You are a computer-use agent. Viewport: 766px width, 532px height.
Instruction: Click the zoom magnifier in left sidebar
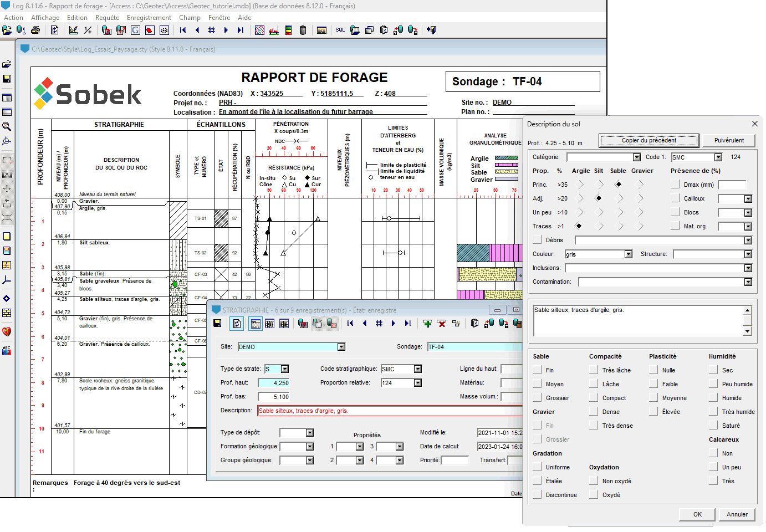7,126
